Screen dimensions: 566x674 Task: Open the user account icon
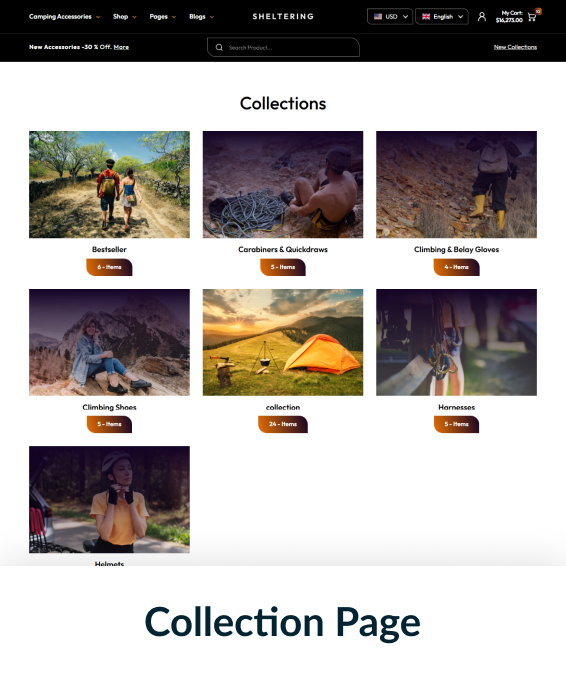click(x=482, y=17)
